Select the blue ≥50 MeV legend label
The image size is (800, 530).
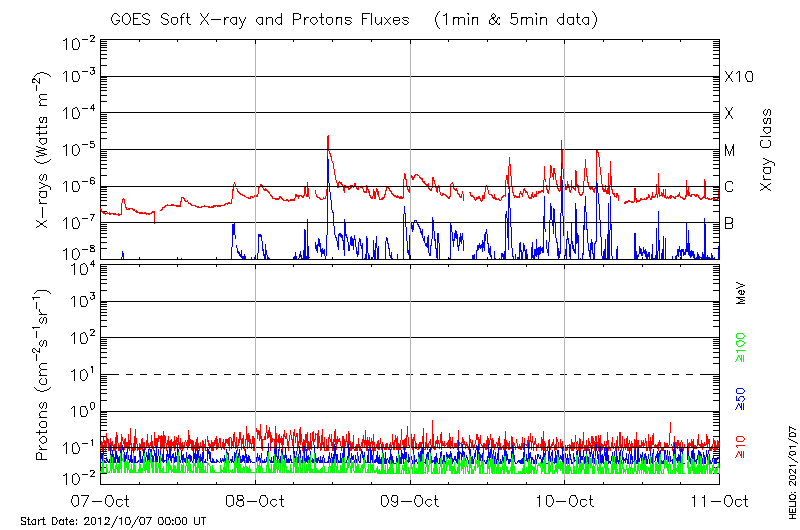[741, 399]
